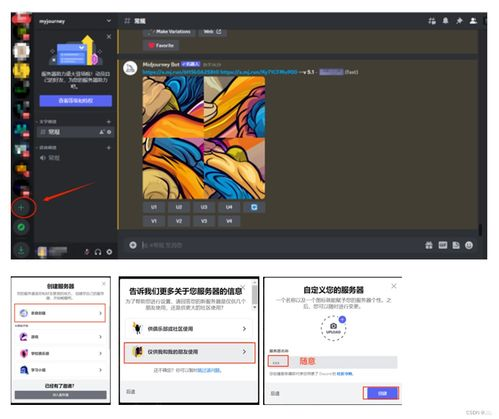Select the yellow server icon in server list

coord(21,70)
